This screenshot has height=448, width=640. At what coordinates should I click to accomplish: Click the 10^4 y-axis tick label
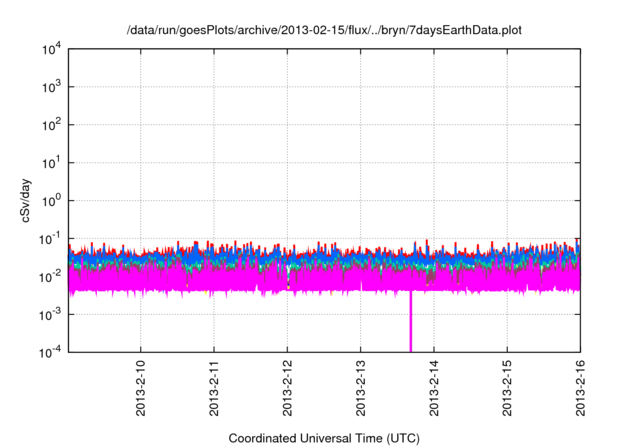(x=51, y=49)
